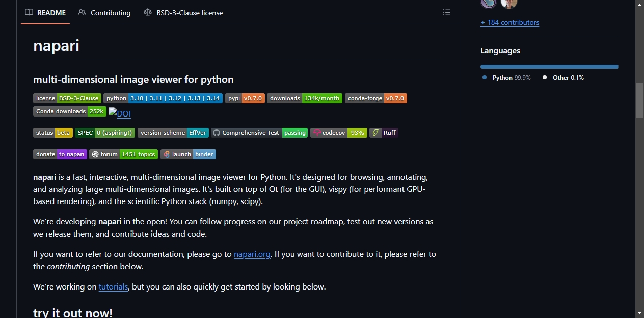Click the Other 0.1% language entry
Viewport: 644px width, 318px height.
(563, 78)
